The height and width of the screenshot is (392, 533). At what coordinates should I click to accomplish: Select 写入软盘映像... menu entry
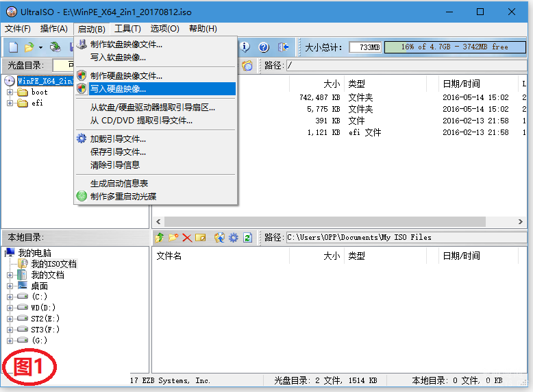tap(156, 57)
